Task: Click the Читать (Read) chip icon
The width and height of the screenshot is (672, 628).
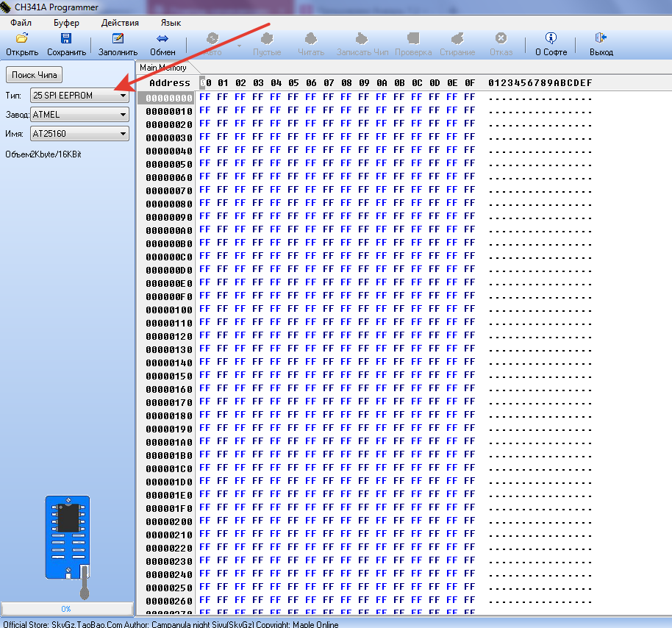Action: tap(311, 38)
